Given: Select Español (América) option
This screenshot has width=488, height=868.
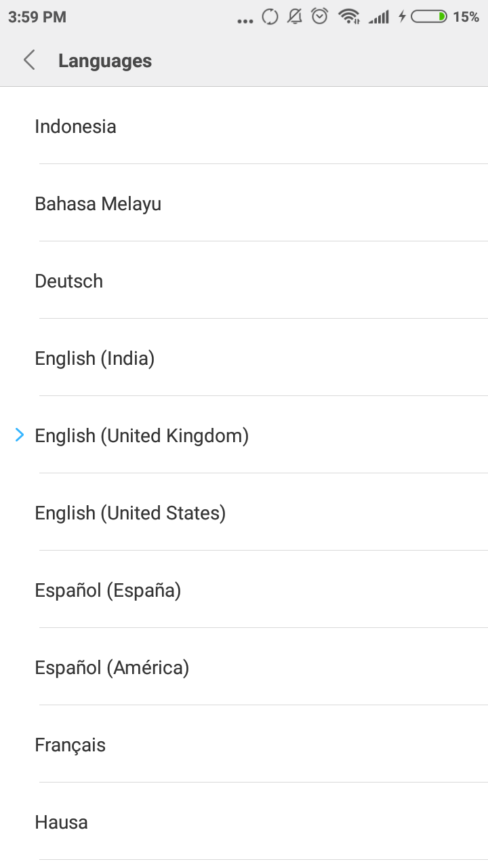Looking at the screenshot, I should pyautogui.click(x=112, y=668).
